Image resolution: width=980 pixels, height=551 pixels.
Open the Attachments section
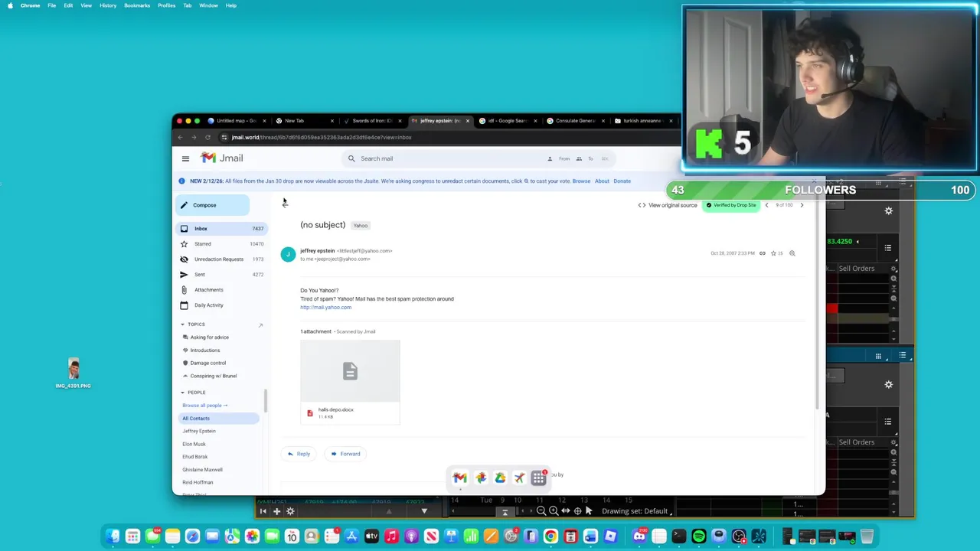click(220, 289)
